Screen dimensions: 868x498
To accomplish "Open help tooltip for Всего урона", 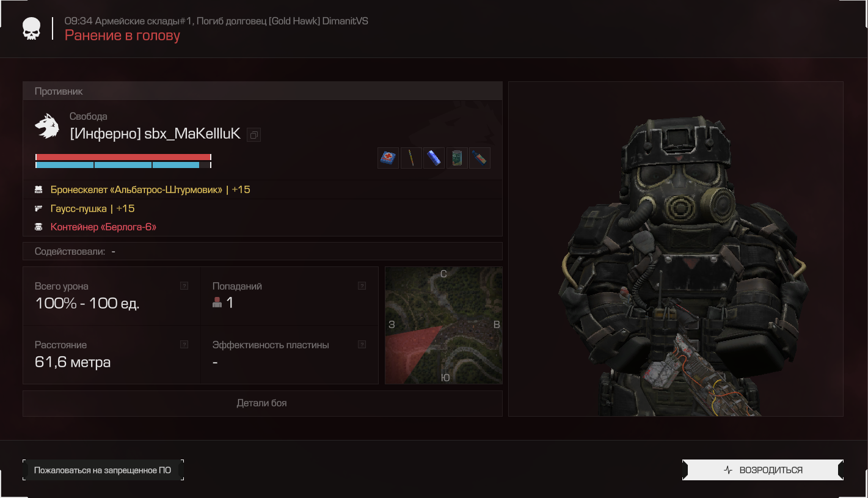I will (x=184, y=285).
